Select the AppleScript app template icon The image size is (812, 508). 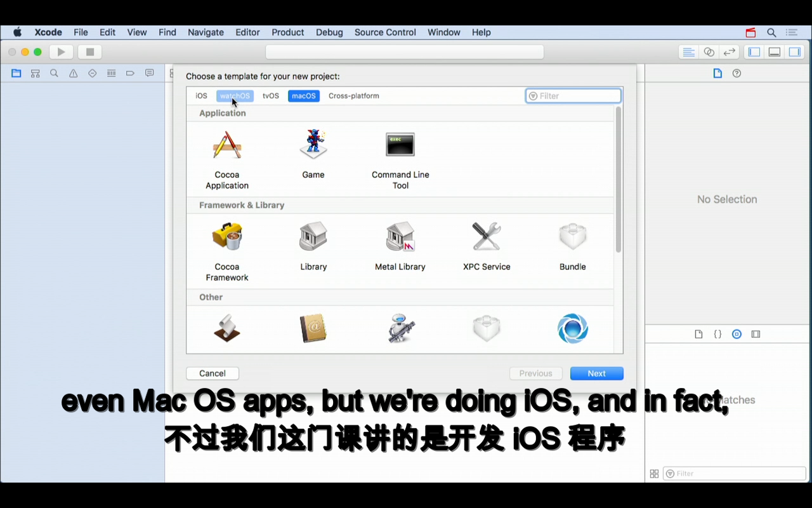coord(227,328)
